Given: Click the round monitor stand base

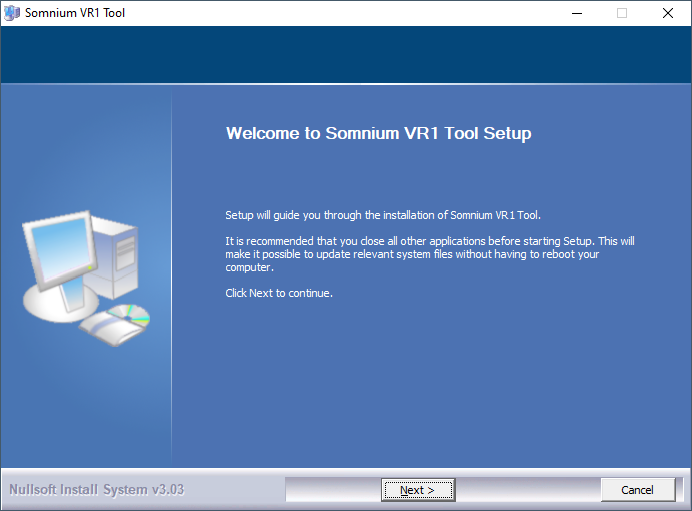Looking at the screenshot, I should coord(60,302).
